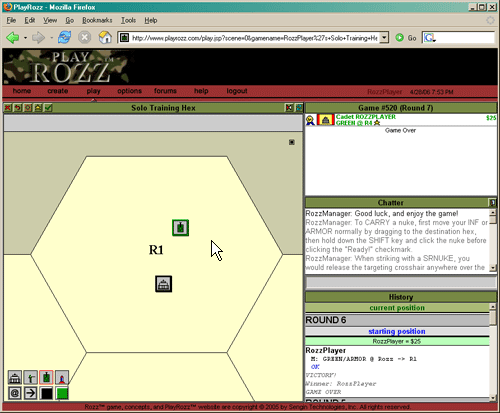500x413 pixels.
Task: Pick the green color swatch
Action: [x=62, y=393]
